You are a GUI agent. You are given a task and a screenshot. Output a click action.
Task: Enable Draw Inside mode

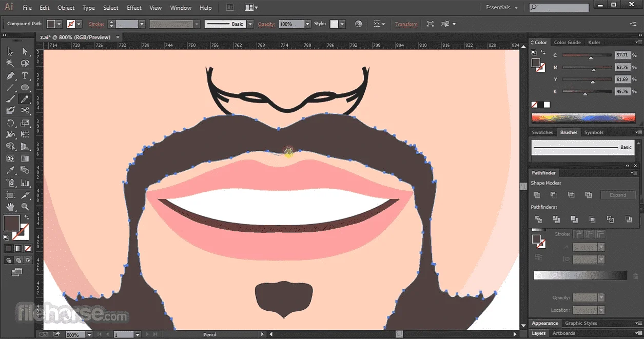coord(27,260)
